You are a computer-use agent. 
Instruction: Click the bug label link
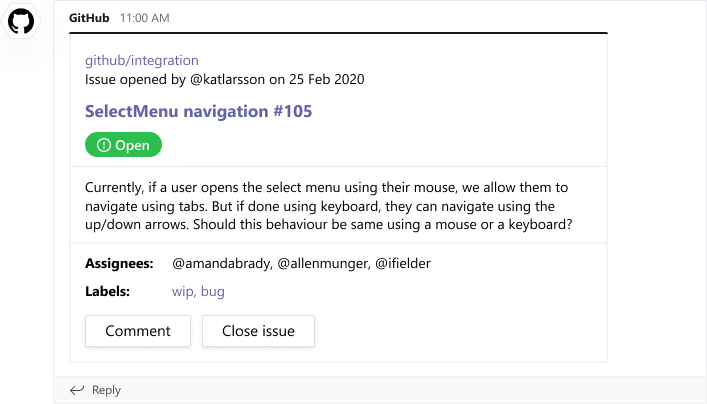click(x=212, y=291)
